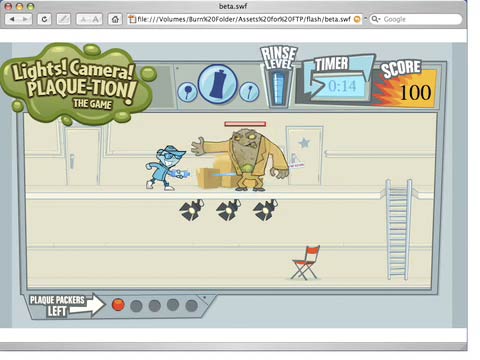Click the Rinse Level meter gauge
Image resolution: width=480 pixels, height=360 pixels.
(x=278, y=88)
